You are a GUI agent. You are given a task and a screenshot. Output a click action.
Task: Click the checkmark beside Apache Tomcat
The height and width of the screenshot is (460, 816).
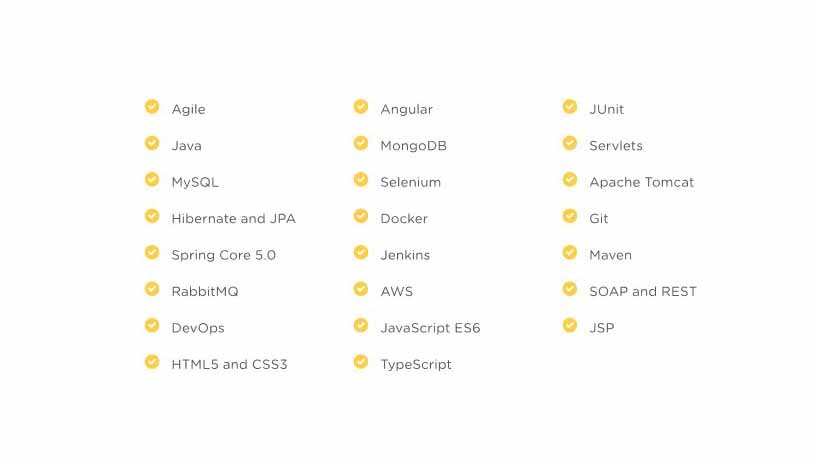[x=570, y=180]
